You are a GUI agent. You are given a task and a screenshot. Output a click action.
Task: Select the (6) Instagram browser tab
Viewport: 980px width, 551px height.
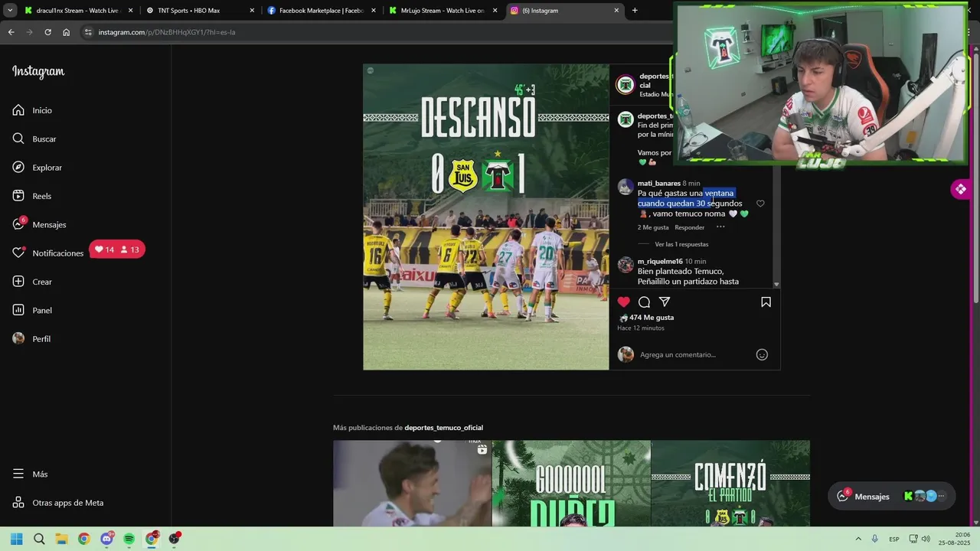[x=564, y=11]
